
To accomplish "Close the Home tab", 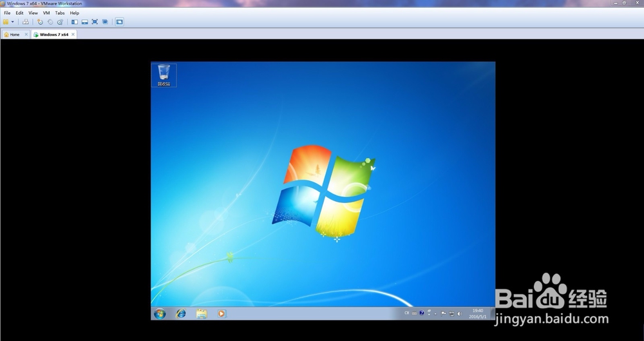I will point(26,35).
